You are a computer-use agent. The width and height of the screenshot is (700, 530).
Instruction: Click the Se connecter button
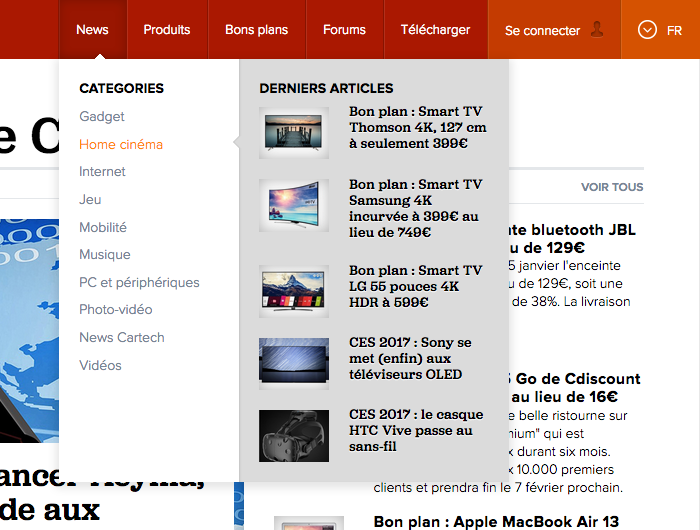point(543,31)
